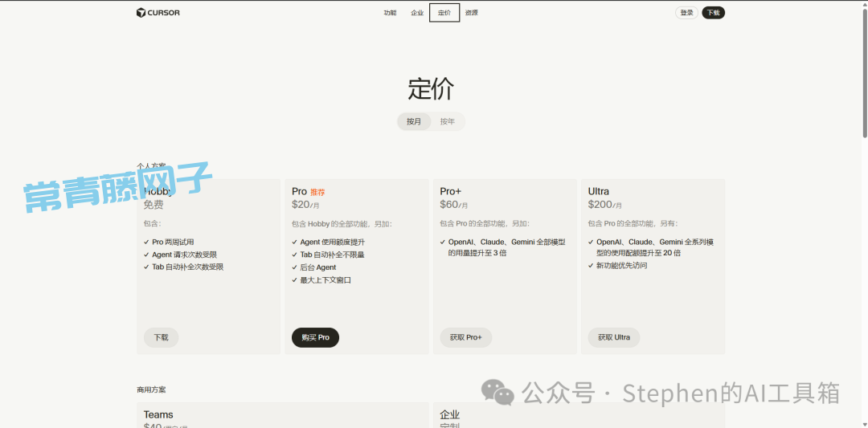Click the 获取 Pro+ button
Image resolution: width=868 pixels, height=428 pixels.
click(x=465, y=338)
